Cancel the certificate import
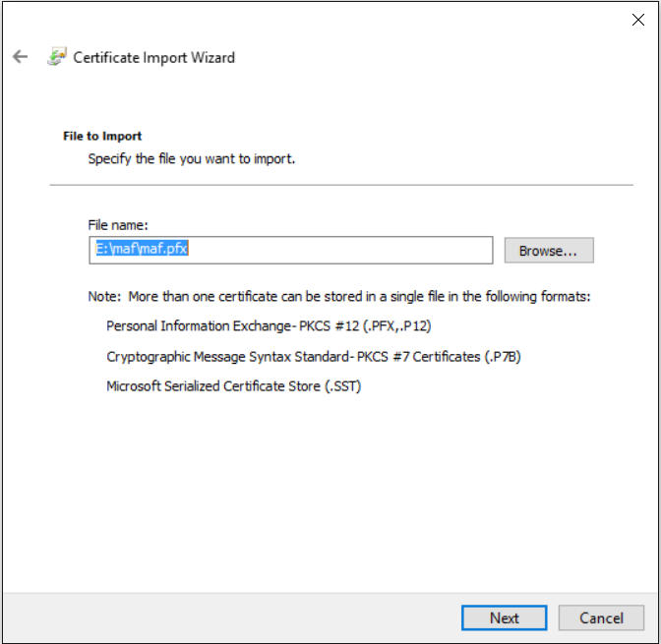Viewport: 661px width, 644px height. pos(601,617)
